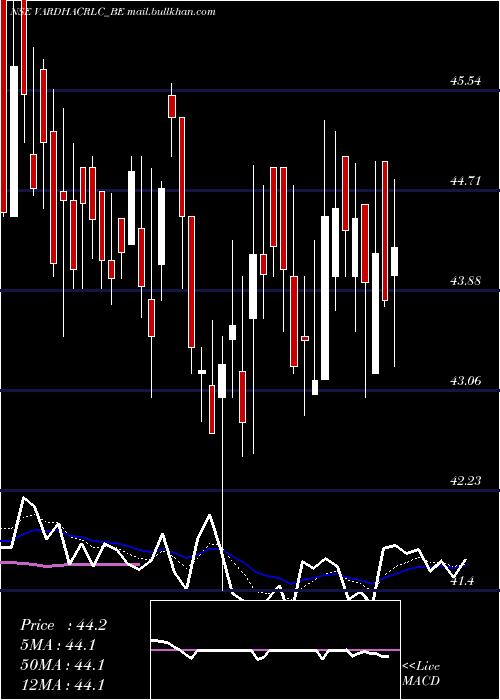500x700 pixels.
Task: Click the Price : 44.2 readout
Action: pos(63,625)
